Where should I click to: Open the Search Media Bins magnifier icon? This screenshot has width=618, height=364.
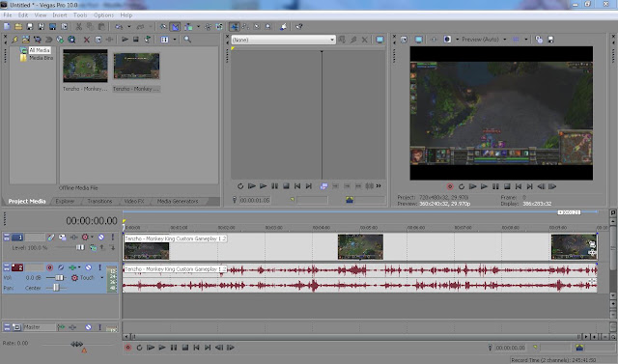click(187, 40)
